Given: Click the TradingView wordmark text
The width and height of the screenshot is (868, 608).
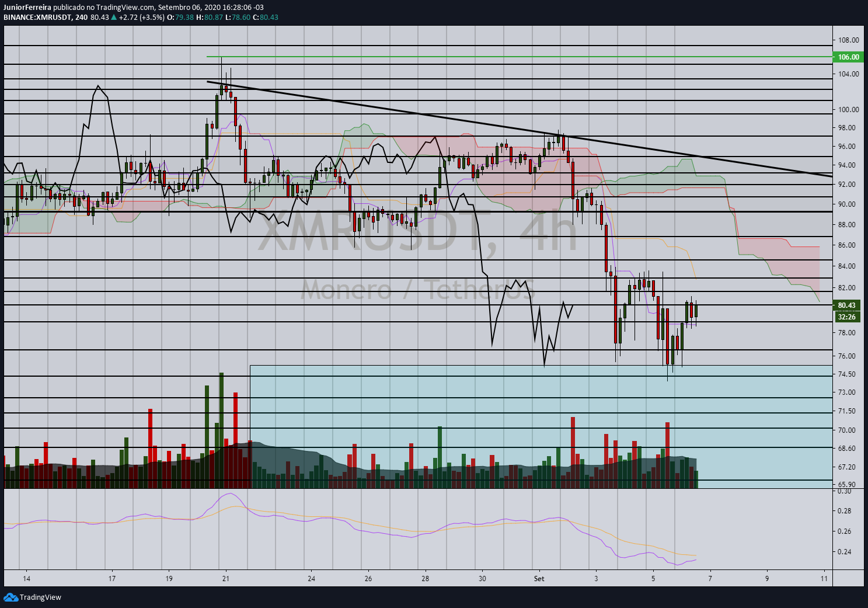Looking at the screenshot, I should pos(40,597).
